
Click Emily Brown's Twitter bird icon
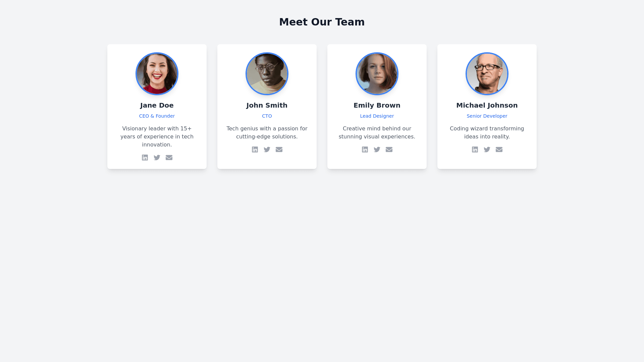point(377,149)
